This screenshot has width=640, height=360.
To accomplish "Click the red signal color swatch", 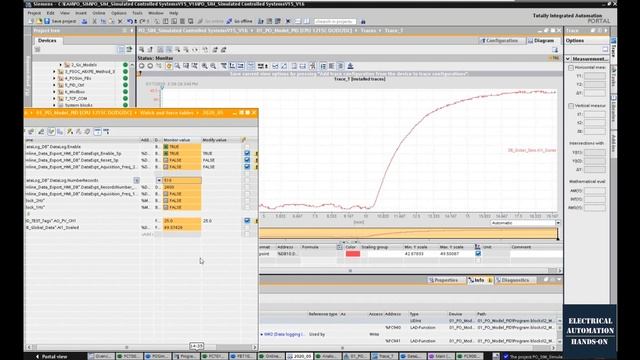I will tap(353, 253).
